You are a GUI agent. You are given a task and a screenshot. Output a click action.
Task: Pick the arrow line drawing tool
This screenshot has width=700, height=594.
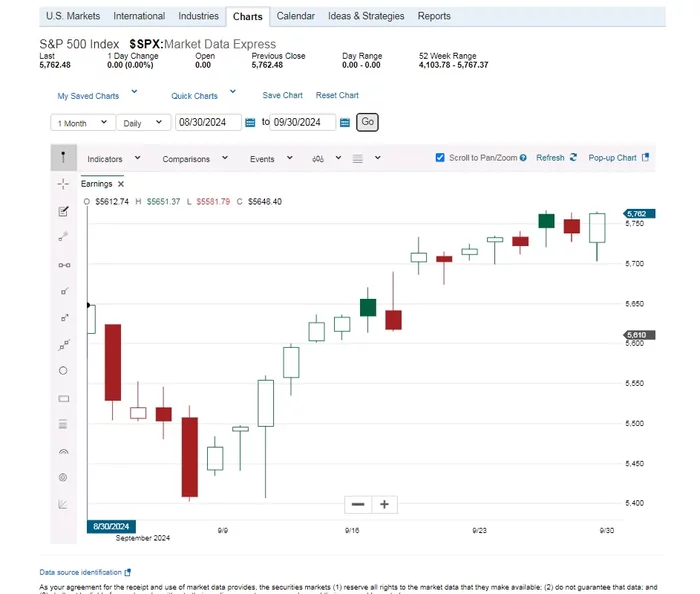(64, 318)
